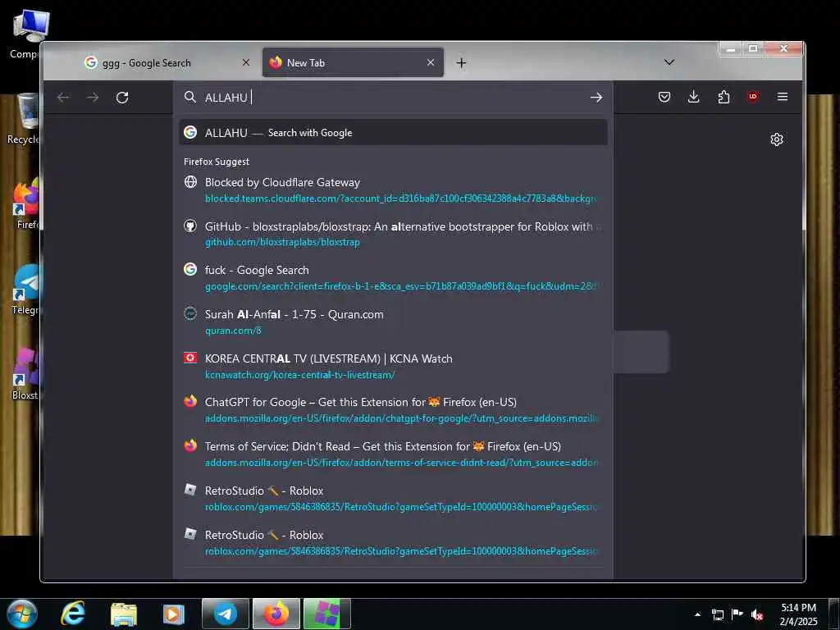
Task: Show hidden system tray icons arrow
Action: point(697,614)
